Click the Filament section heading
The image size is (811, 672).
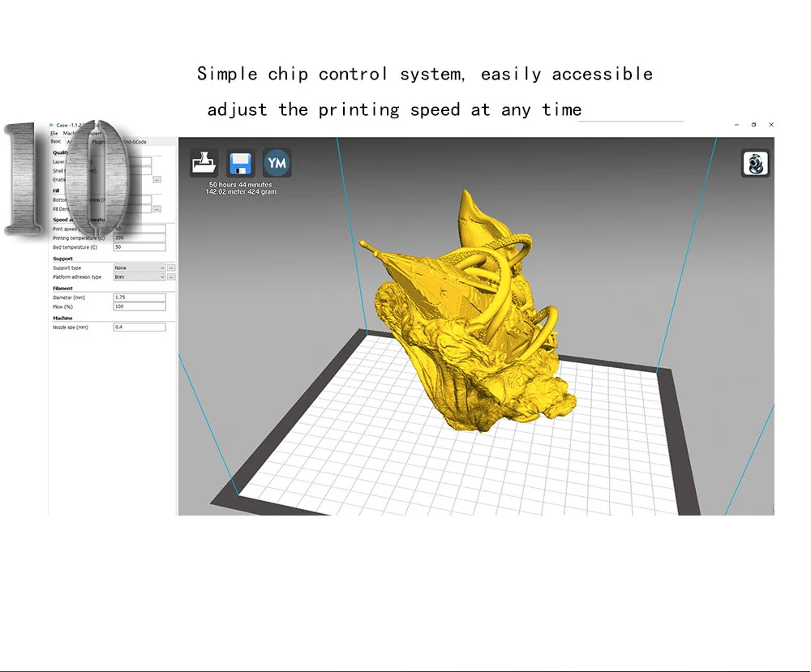(x=62, y=289)
